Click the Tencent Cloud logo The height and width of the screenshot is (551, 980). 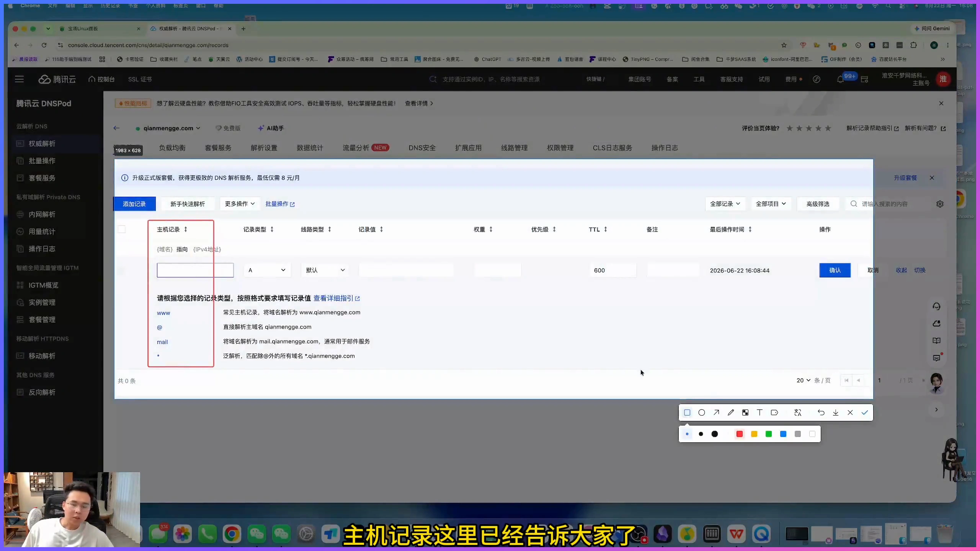point(57,79)
